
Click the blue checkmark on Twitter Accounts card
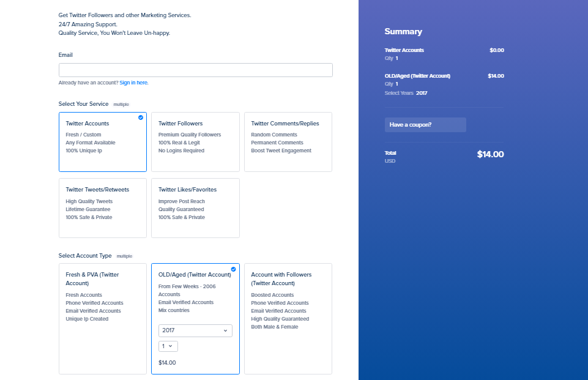[x=141, y=117]
